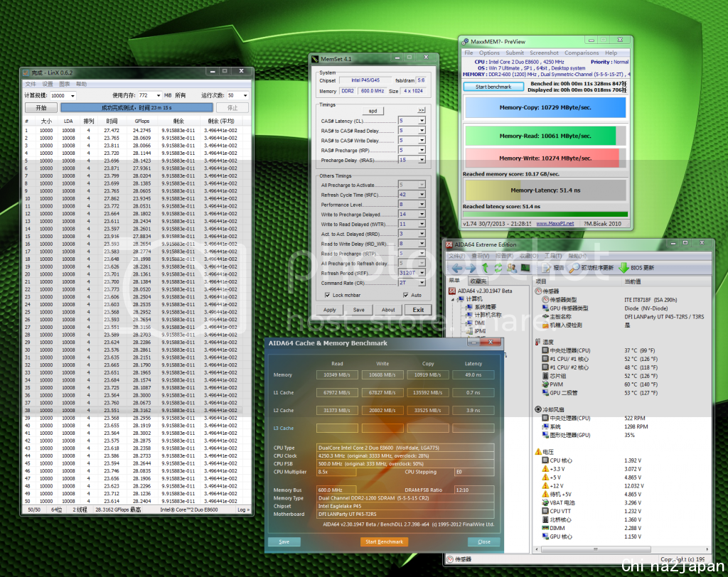Click LinX 开始 start button
The height and width of the screenshot is (577, 728).
[x=41, y=108]
